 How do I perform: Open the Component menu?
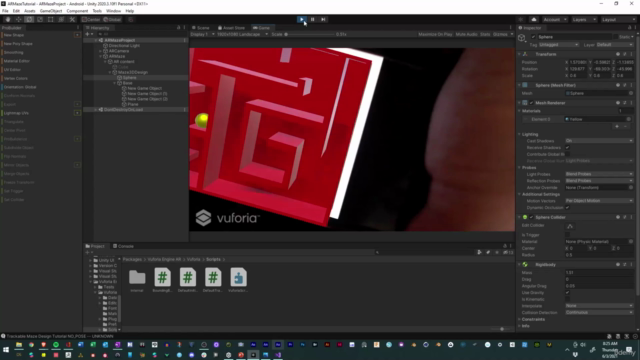coord(77,11)
